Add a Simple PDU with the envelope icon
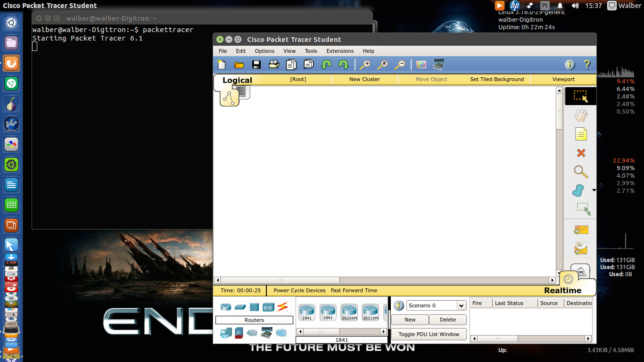The width and height of the screenshot is (644, 362). pyautogui.click(x=581, y=230)
